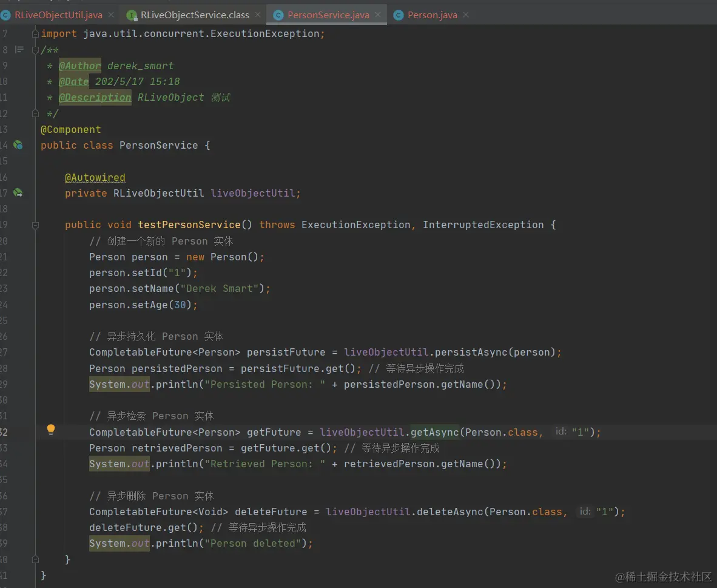Click the getAsync method call
Image resolution: width=717 pixels, height=588 pixels.
point(435,433)
